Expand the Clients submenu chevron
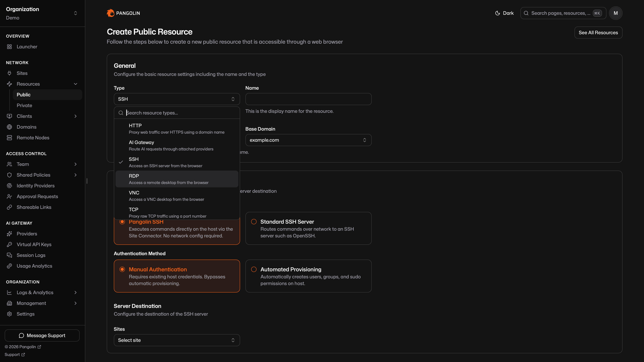The width and height of the screenshot is (644, 362). click(x=76, y=116)
